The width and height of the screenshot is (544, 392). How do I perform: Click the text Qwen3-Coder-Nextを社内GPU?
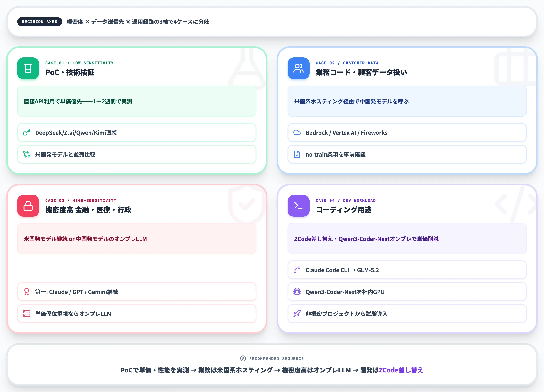(x=345, y=292)
